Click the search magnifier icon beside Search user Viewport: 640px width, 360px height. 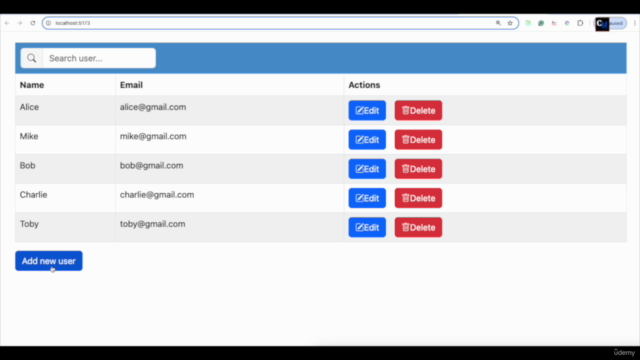click(x=31, y=58)
